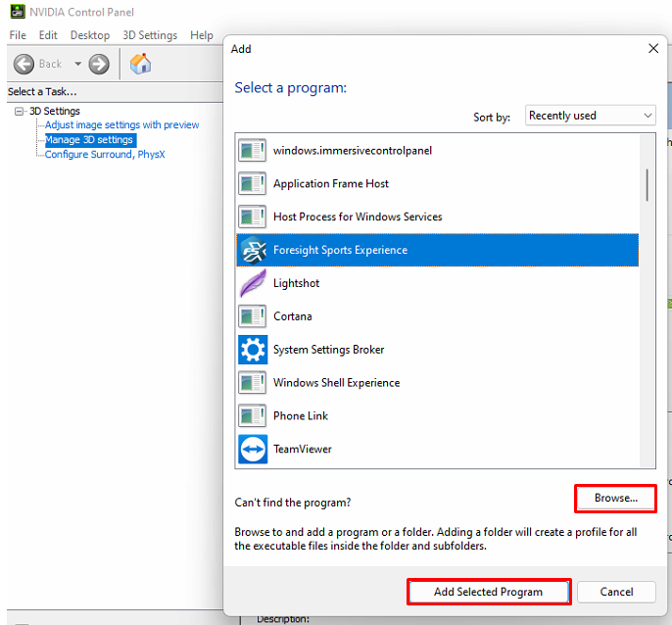This screenshot has height=625, width=672.
Task: Select Phone Link entry text
Action: pyautogui.click(x=301, y=415)
